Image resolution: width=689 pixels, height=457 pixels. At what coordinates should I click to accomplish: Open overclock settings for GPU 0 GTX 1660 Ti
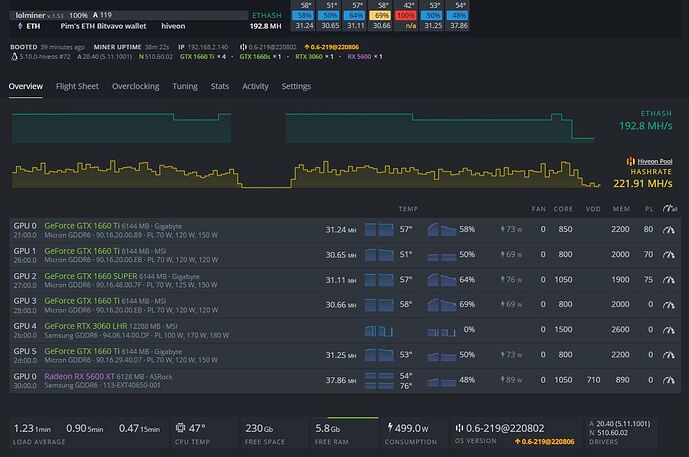(668, 230)
